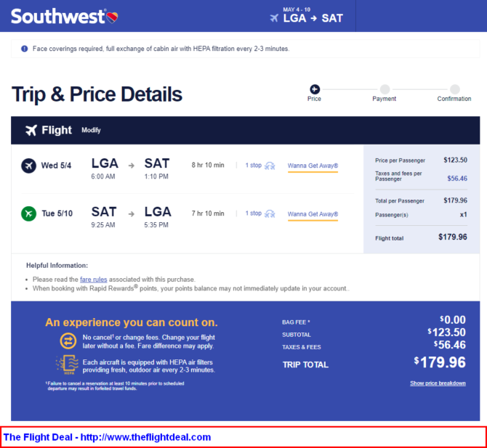
Task: Click the orange change-flight arrows icon
Action: pyautogui.click(x=68, y=341)
